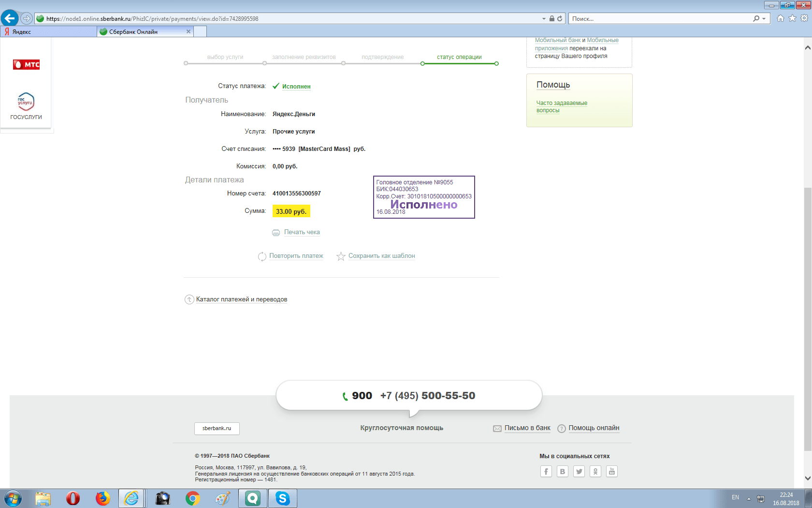Show hidden system tray icons

click(749, 498)
